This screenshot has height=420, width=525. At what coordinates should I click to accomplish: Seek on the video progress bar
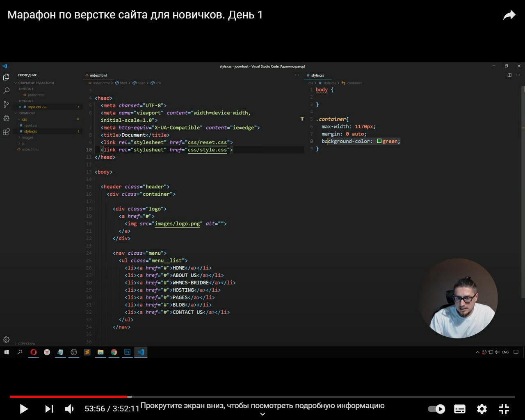click(x=262, y=397)
